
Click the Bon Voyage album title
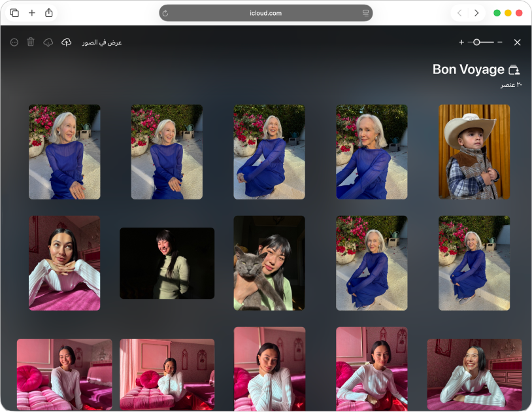[x=468, y=69]
